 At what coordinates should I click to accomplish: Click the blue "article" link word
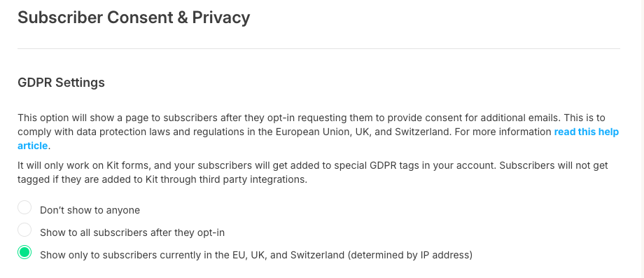[32, 146]
